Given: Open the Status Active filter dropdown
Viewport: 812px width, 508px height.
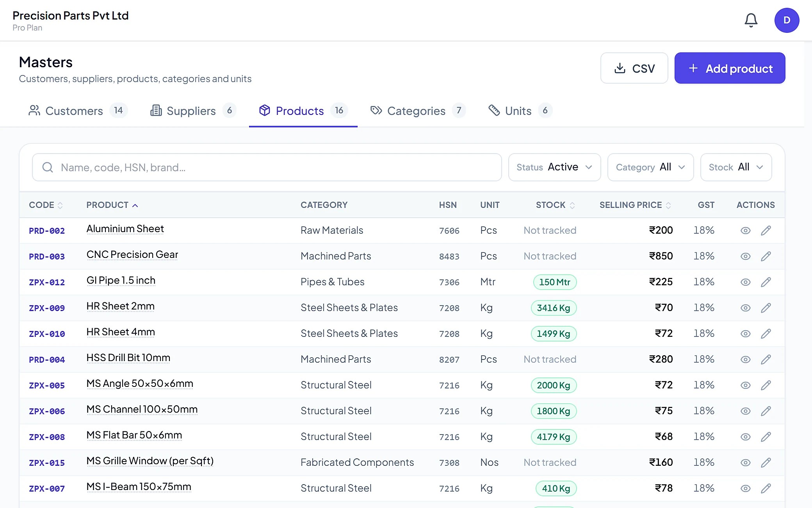Looking at the screenshot, I should pos(554,167).
